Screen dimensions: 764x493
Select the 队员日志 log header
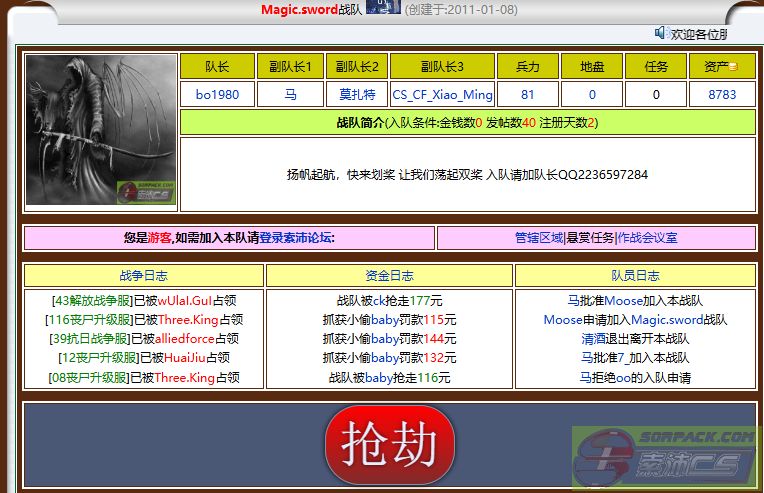[x=635, y=276]
